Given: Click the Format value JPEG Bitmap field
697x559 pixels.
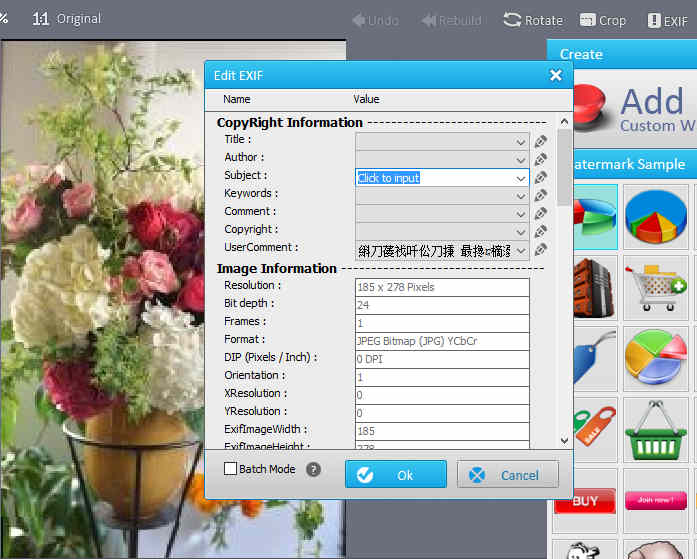Looking at the screenshot, I should [x=442, y=341].
